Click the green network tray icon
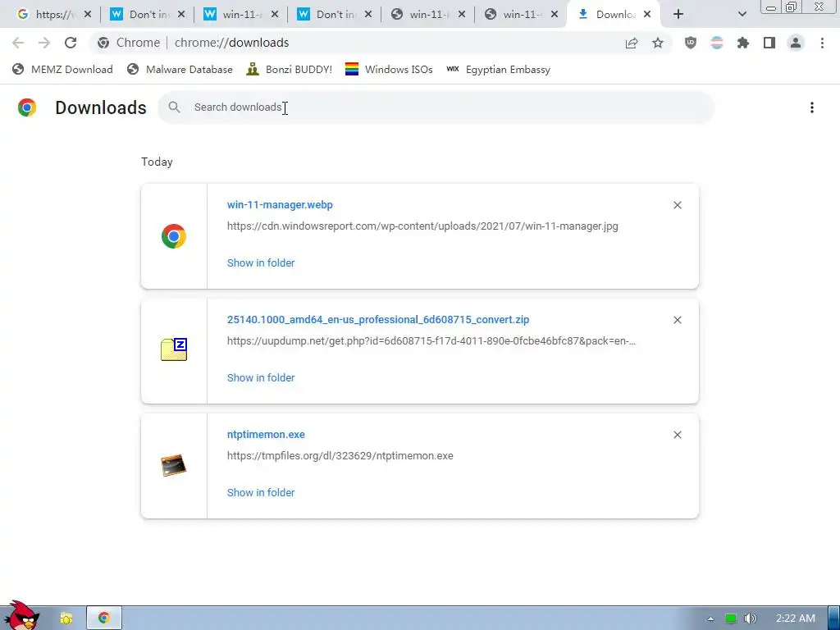Viewport: 840px width, 630px height. coord(731,619)
